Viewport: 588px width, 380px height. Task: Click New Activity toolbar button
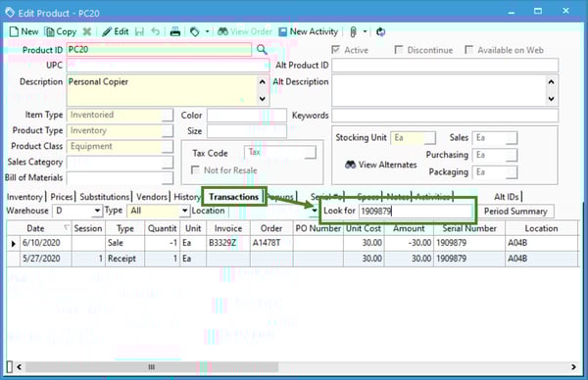point(309,32)
